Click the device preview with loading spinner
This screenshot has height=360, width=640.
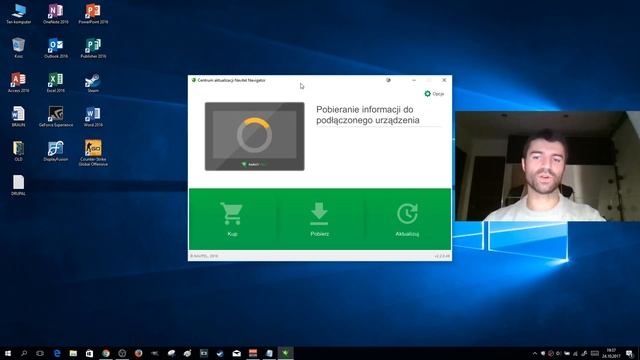click(x=254, y=136)
